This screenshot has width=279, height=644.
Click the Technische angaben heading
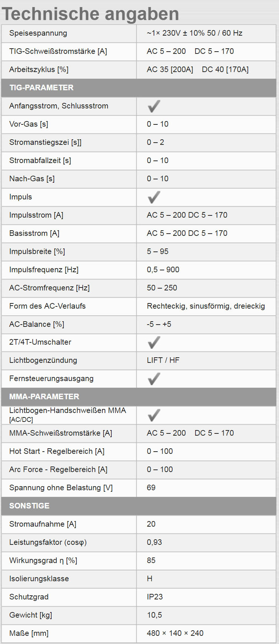click(91, 14)
